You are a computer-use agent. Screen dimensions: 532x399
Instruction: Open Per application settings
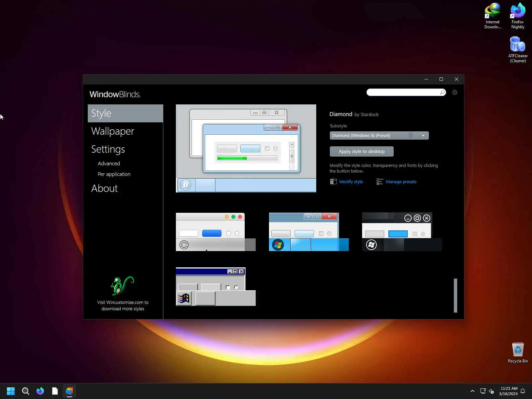click(x=114, y=174)
